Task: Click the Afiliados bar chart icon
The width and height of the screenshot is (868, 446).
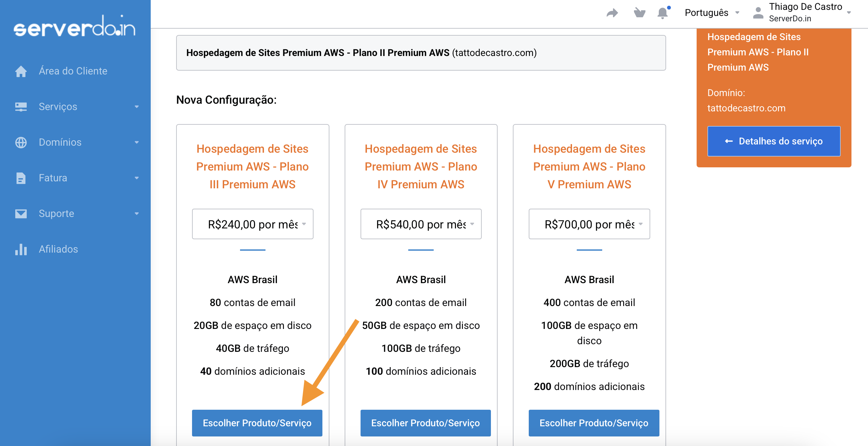Action: tap(21, 249)
